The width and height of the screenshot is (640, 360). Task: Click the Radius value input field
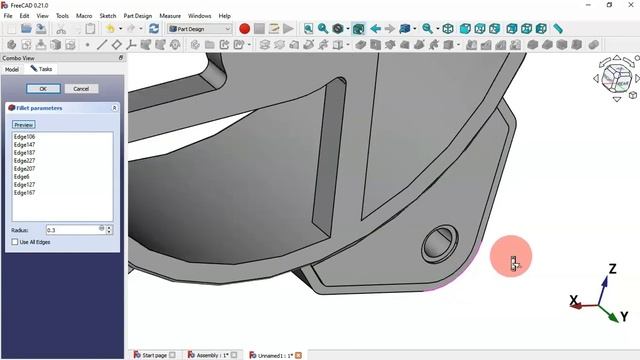tap(76, 230)
